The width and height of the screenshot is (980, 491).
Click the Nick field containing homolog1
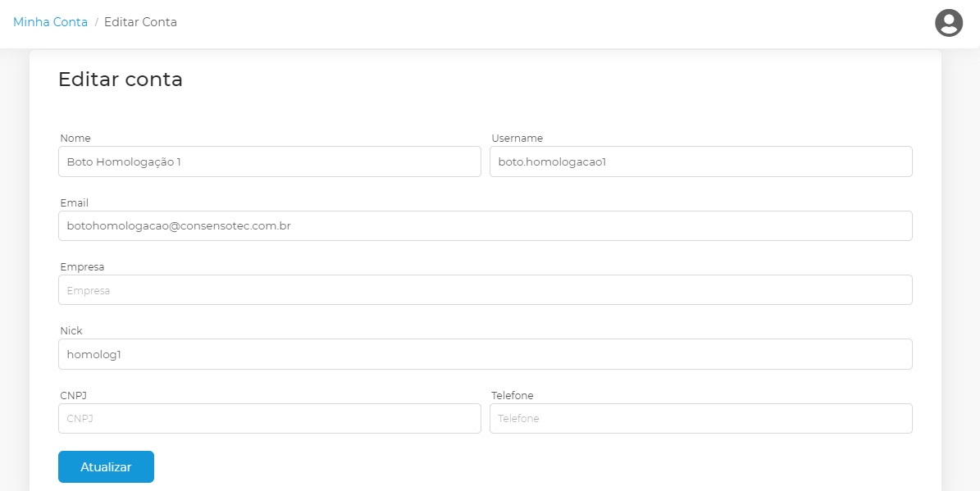coord(485,354)
